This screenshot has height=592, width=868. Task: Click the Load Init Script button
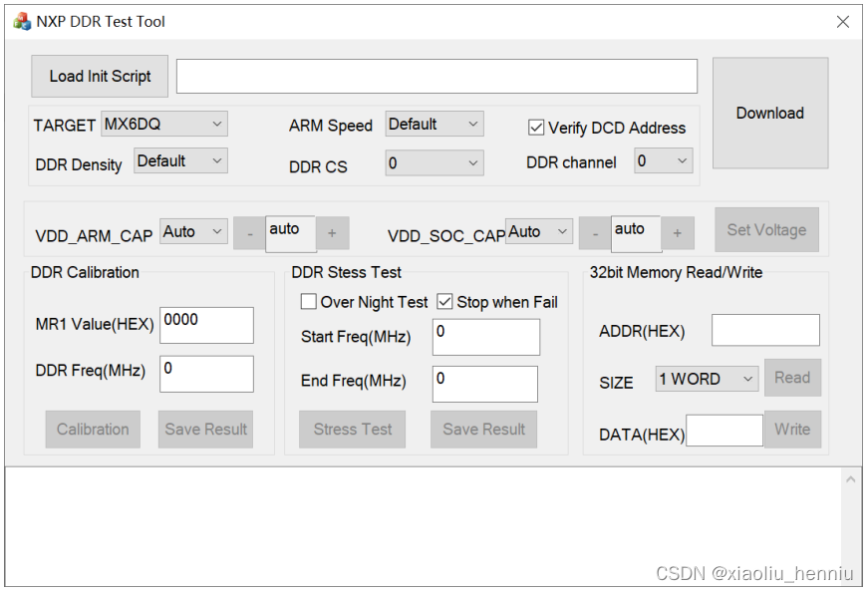[99, 76]
